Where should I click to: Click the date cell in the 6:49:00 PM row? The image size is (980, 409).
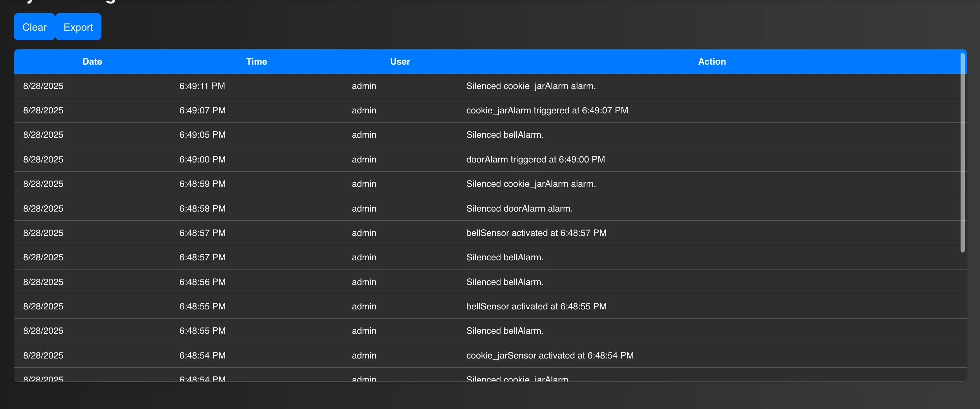coord(43,159)
